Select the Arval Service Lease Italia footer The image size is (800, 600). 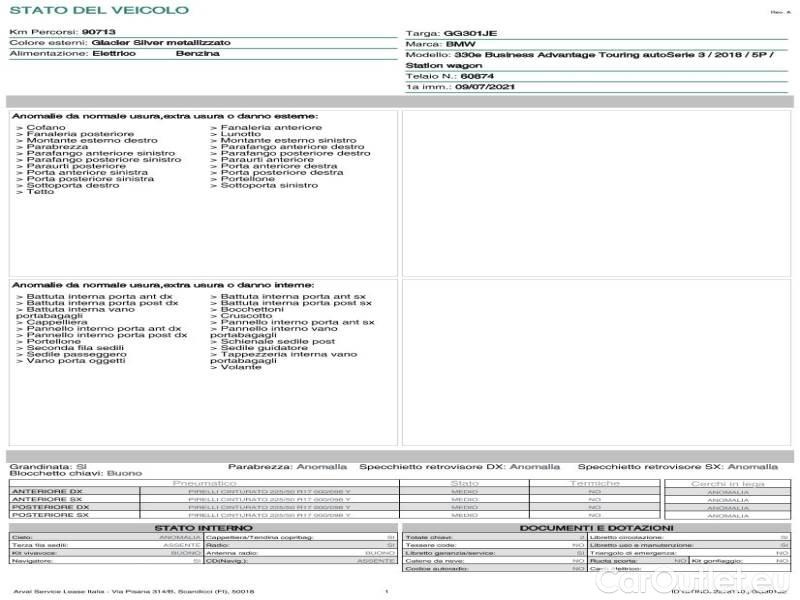[x=134, y=592]
